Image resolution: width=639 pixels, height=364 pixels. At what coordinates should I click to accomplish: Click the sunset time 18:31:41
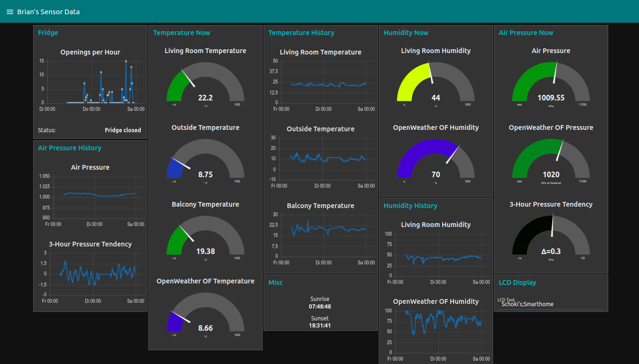(x=320, y=326)
